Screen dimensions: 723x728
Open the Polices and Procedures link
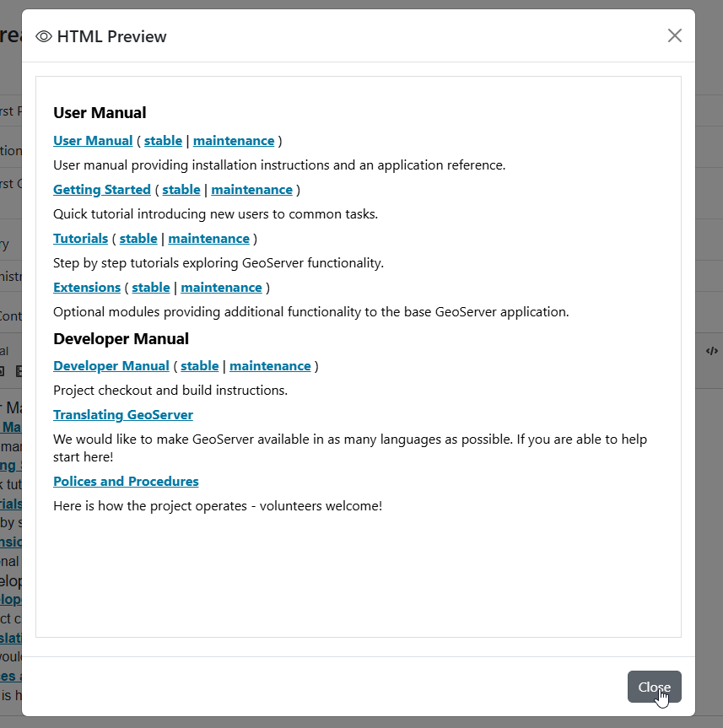pyautogui.click(x=126, y=482)
